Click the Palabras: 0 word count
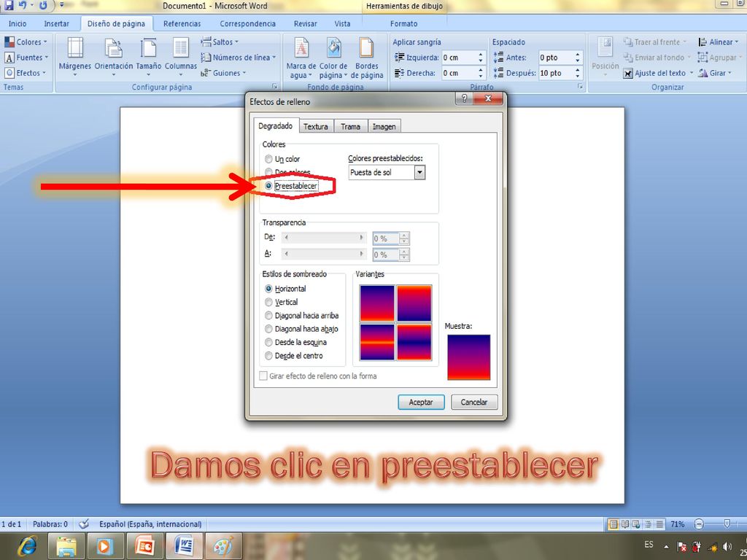Image resolution: width=747 pixels, height=560 pixels. click(x=50, y=524)
